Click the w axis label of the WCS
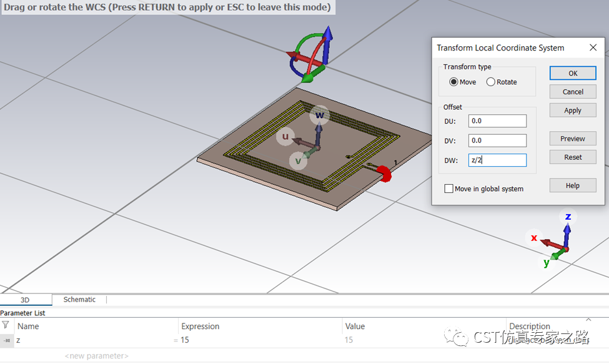 pyautogui.click(x=319, y=115)
